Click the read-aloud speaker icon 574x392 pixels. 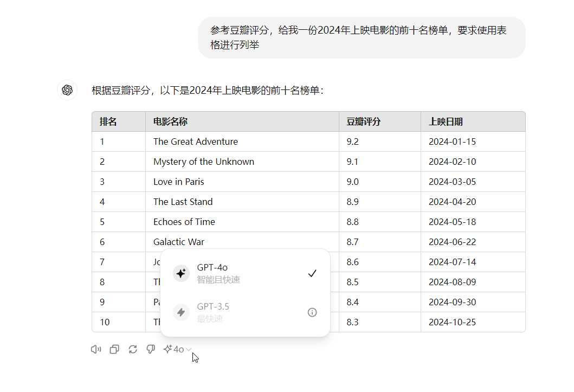click(96, 349)
